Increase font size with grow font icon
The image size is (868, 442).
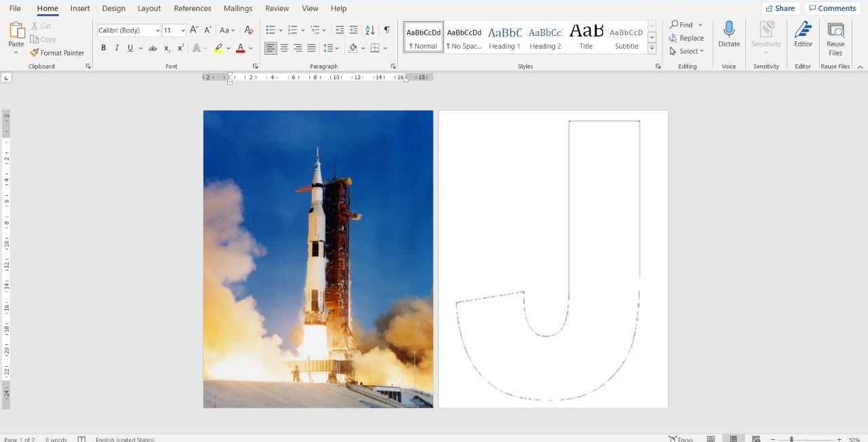click(x=194, y=30)
